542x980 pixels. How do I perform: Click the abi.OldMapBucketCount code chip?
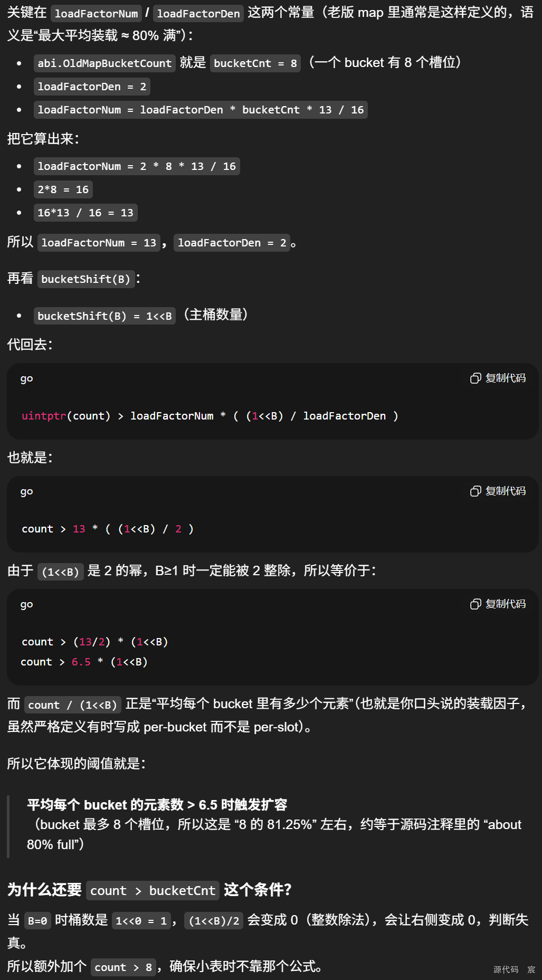pyautogui.click(x=104, y=63)
